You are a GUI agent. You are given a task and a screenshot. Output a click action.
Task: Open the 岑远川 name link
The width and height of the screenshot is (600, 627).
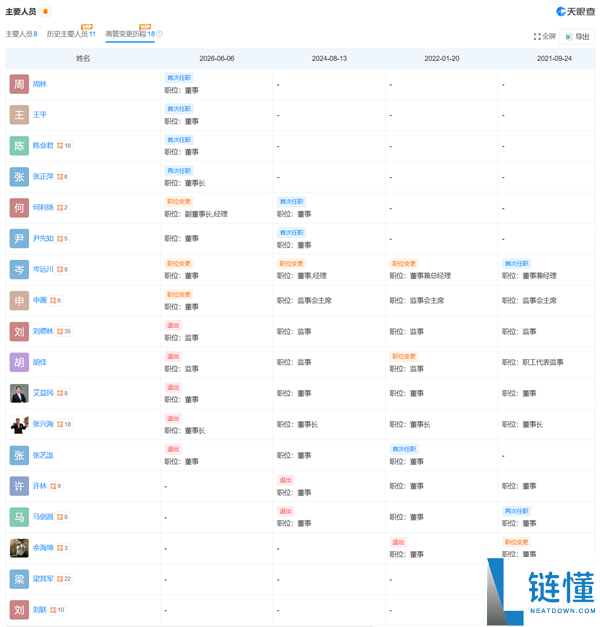43,269
